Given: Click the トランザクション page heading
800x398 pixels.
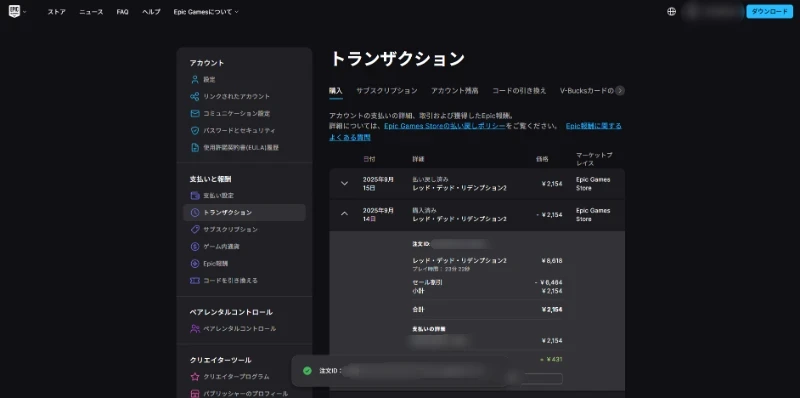Looking at the screenshot, I should 397,59.
